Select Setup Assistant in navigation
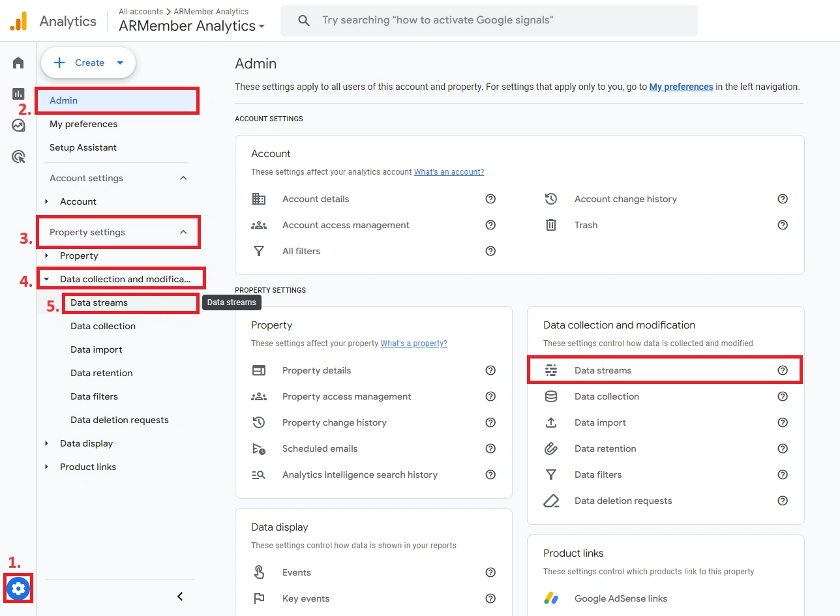Image resolution: width=840 pixels, height=616 pixels. pyautogui.click(x=83, y=147)
